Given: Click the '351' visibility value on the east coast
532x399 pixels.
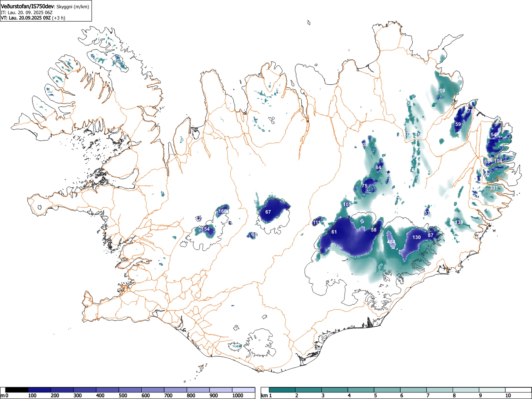Looking at the screenshot, I should point(494,188).
